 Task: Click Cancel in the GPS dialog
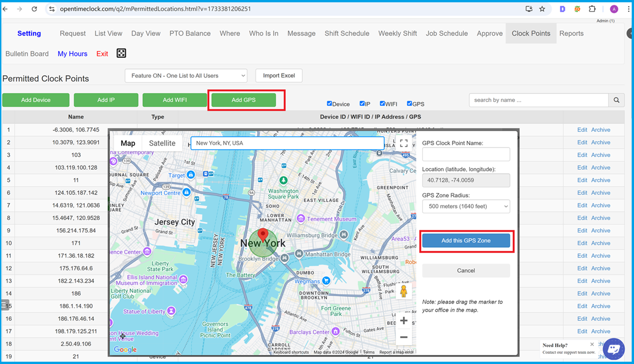pos(466,270)
